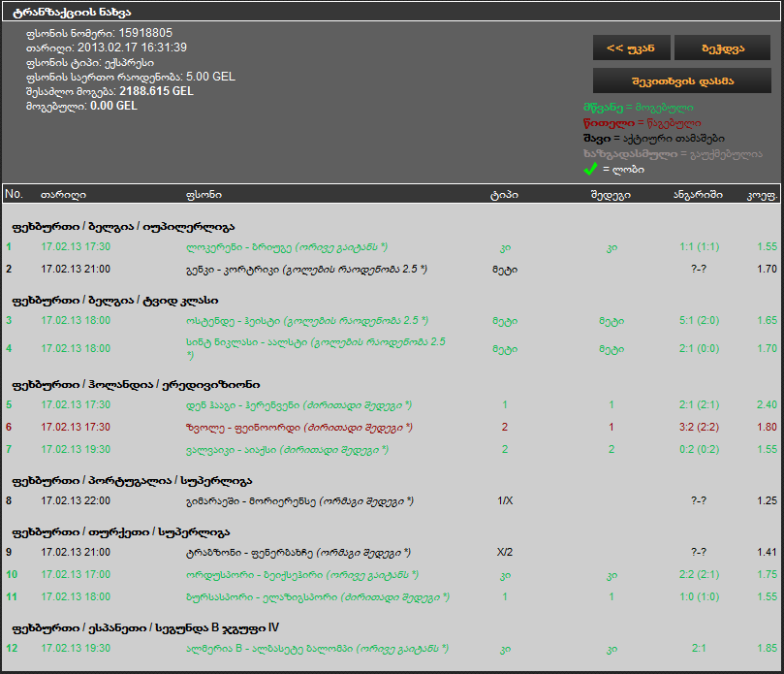Click the won amount 0.00 GEL

click(113, 106)
